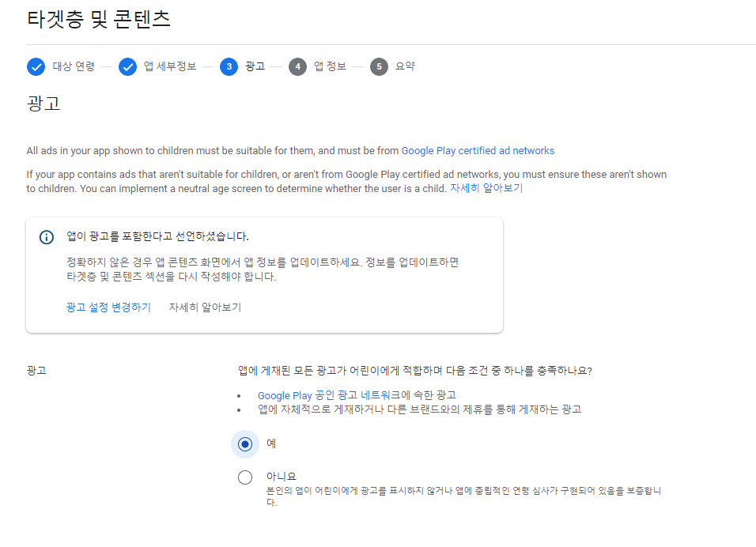
Task: Select the 예 radio button
Action: click(x=245, y=444)
